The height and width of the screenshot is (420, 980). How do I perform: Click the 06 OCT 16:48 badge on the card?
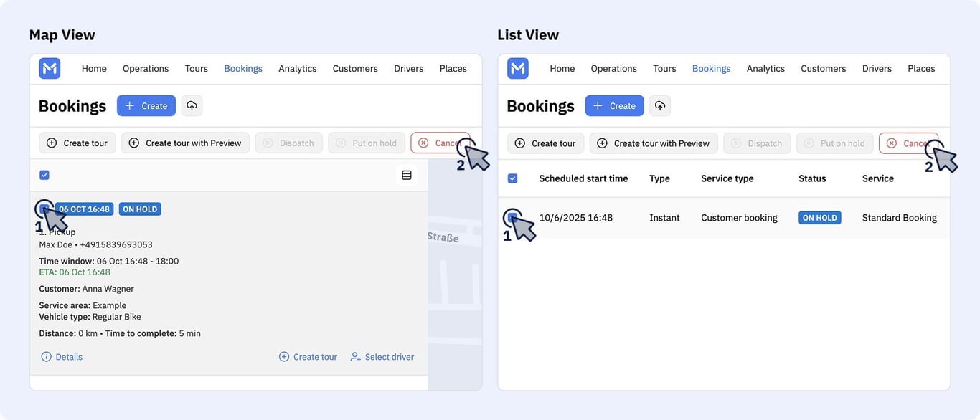point(84,209)
